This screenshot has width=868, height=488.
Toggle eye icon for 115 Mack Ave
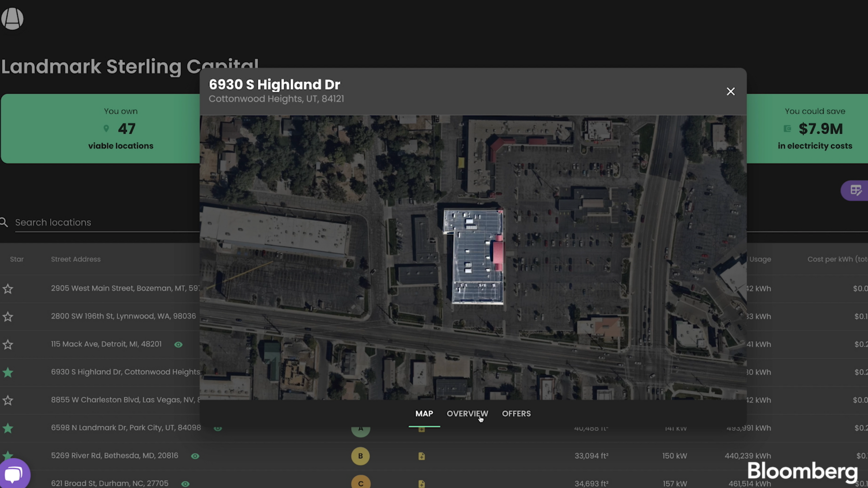[x=179, y=345]
